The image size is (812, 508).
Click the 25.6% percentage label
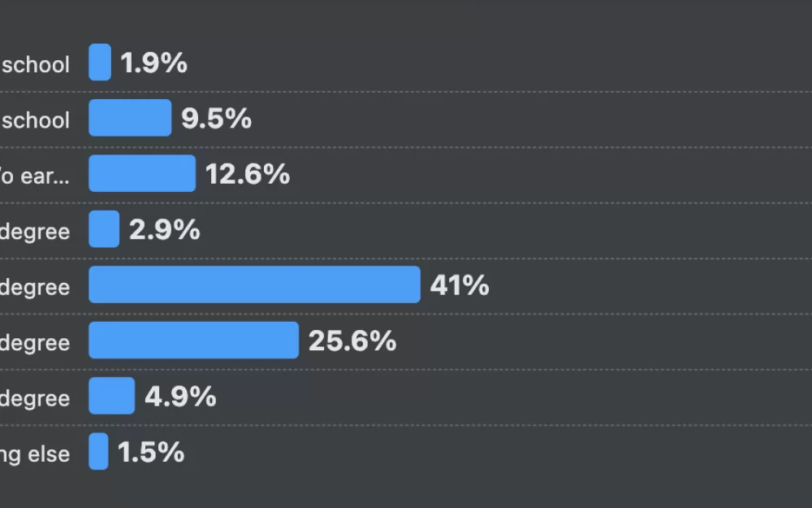coord(352,341)
